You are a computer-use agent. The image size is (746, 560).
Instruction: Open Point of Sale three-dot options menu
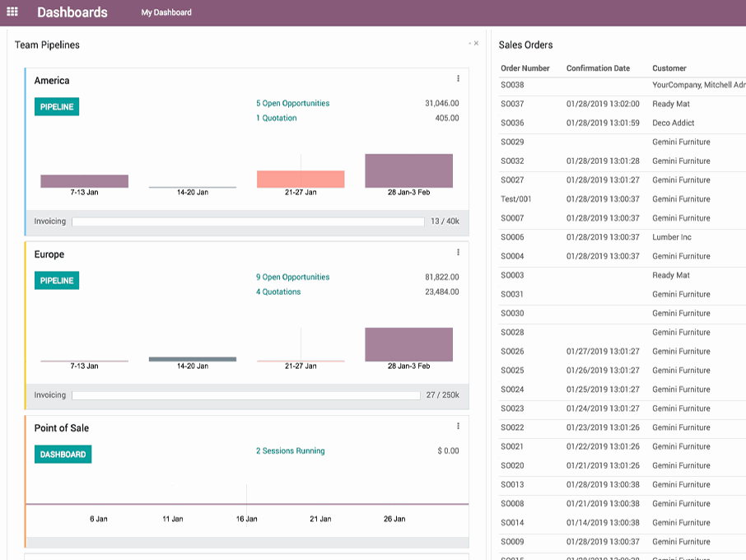coord(458,427)
